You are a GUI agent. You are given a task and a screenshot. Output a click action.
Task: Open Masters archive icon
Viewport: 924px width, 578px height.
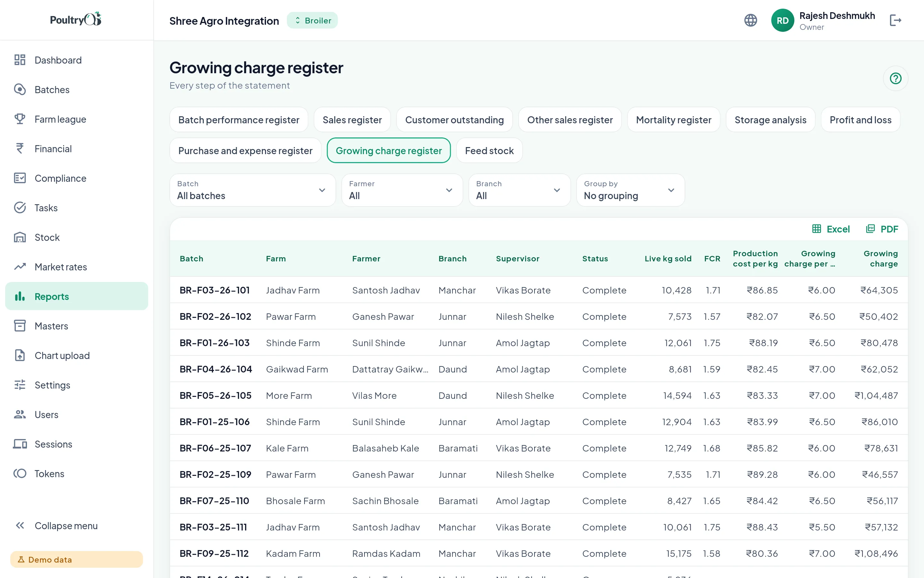point(20,326)
